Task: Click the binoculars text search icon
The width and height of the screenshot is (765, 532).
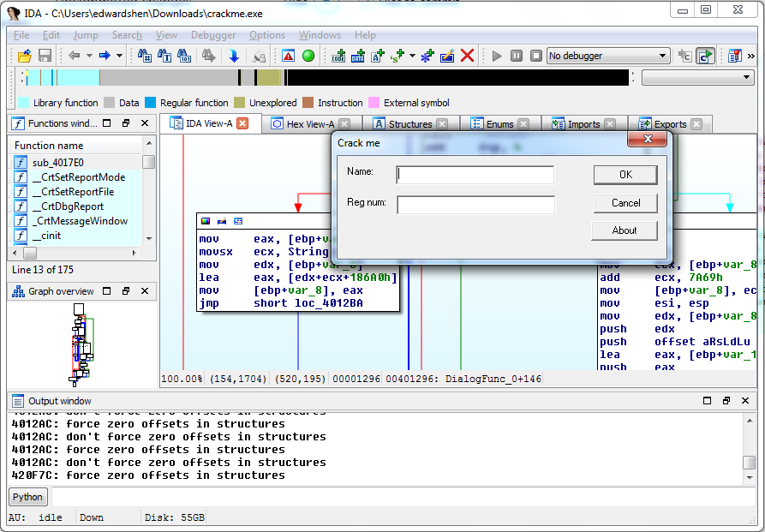Action: pyautogui.click(x=164, y=56)
